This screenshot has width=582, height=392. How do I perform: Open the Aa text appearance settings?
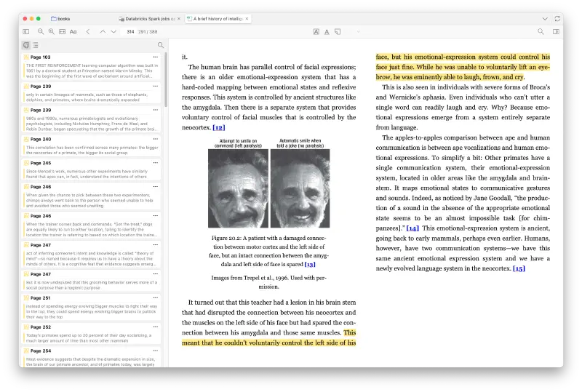click(73, 32)
